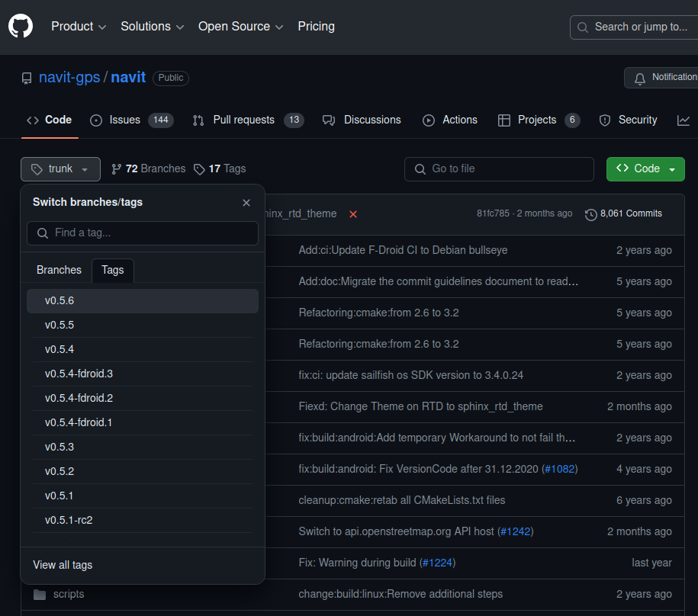Expand the Open Source menu
Viewport: 698px width, 616px height.
tap(240, 27)
